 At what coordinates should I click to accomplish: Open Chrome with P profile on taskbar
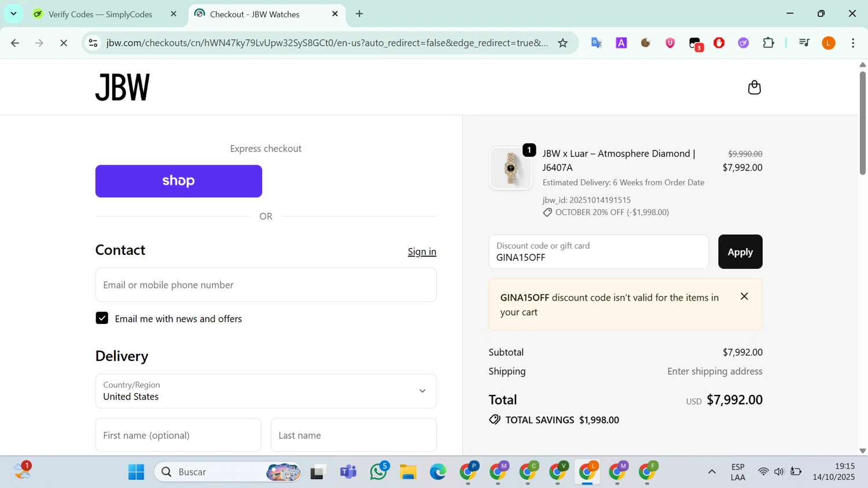click(469, 472)
